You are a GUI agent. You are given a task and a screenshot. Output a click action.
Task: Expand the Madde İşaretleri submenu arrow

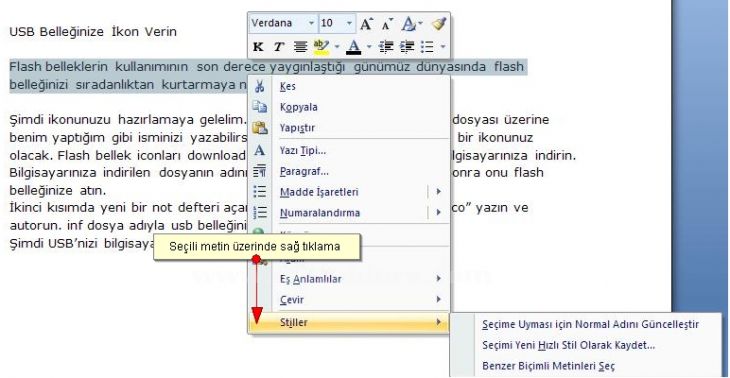pos(439,192)
